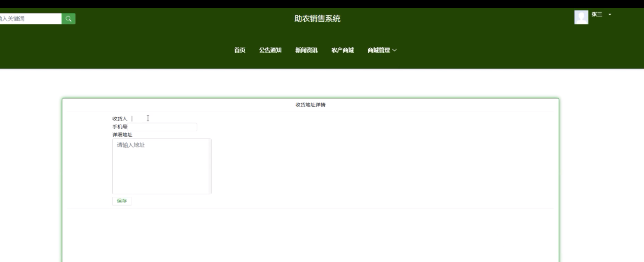Open the 商城管理 menu

tap(379, 50)
